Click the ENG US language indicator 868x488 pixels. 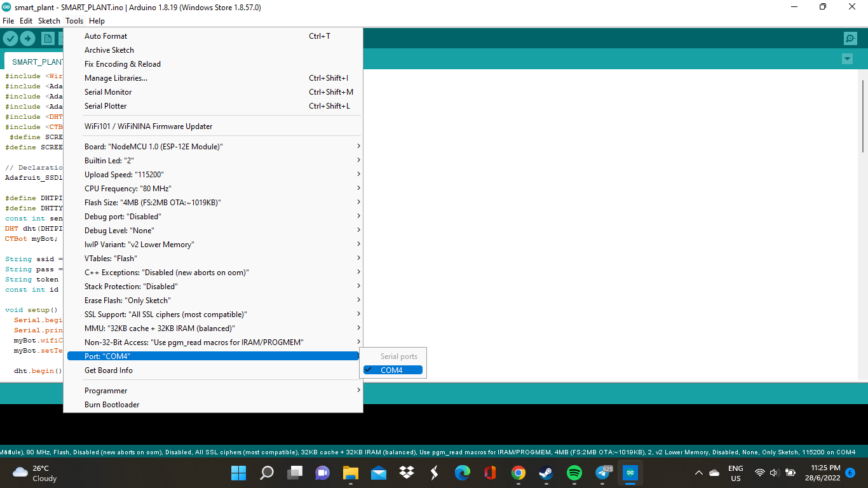(x=736, y=473)
